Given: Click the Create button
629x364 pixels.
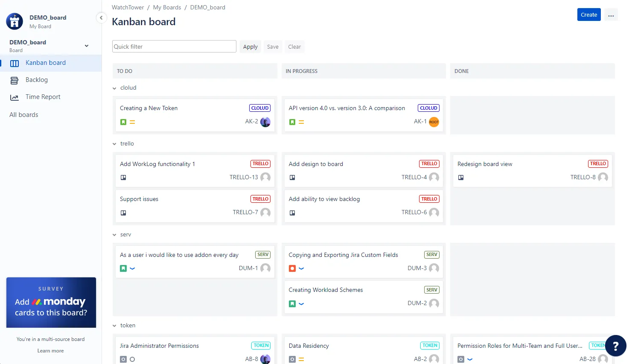Looking at the screenshot, I should coord(589,15).
